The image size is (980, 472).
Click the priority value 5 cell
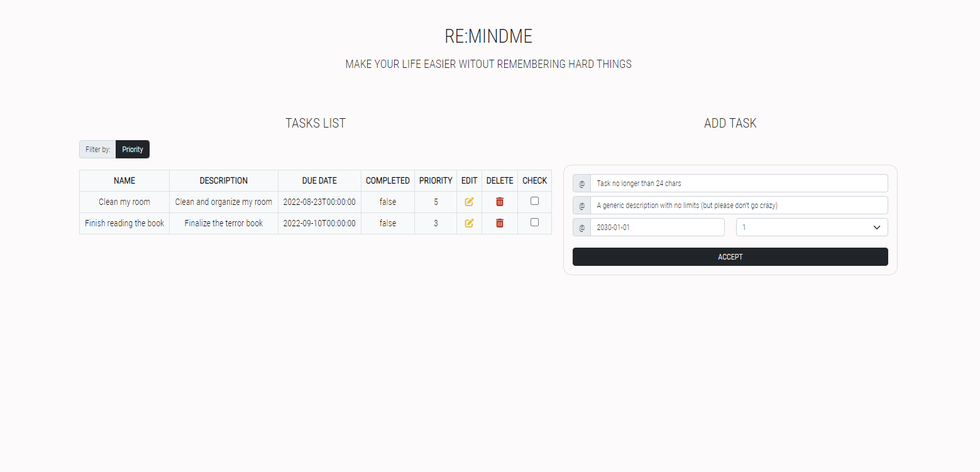[436, 202]
